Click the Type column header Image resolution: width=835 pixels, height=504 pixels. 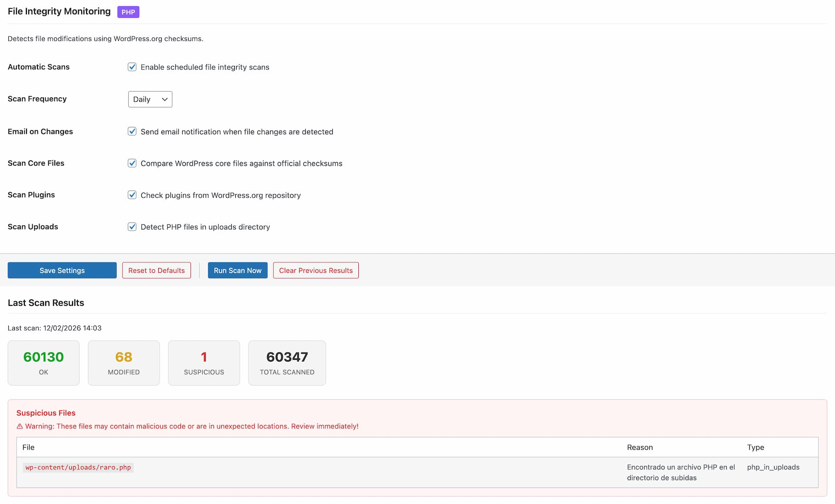(x=755, y=448)
